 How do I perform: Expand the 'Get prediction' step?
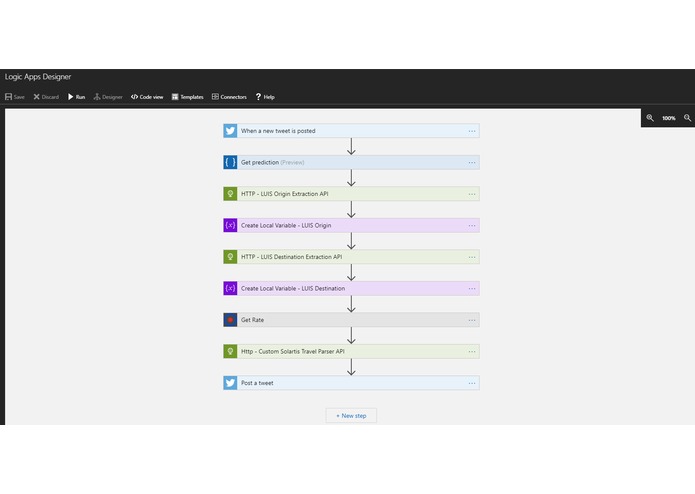pyautogui.click(x=351, y=162)
